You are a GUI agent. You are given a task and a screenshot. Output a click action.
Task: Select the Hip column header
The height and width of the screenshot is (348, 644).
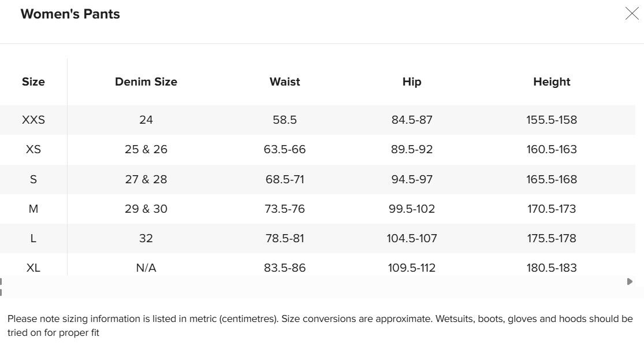[x=412, y=82]
